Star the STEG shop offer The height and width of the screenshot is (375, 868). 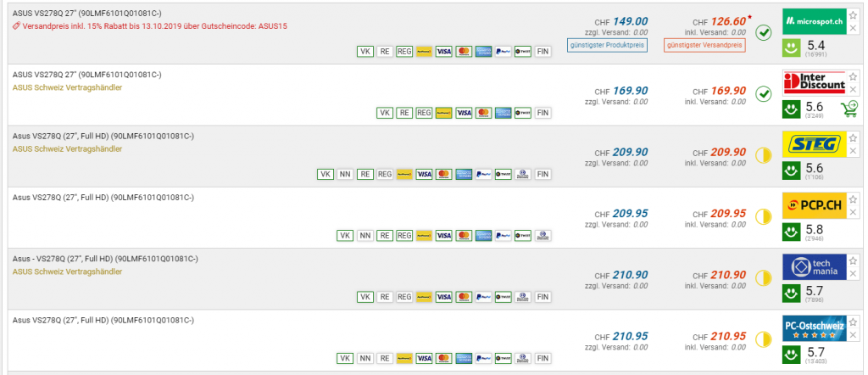pyautogui.click(x=854, y=137)
